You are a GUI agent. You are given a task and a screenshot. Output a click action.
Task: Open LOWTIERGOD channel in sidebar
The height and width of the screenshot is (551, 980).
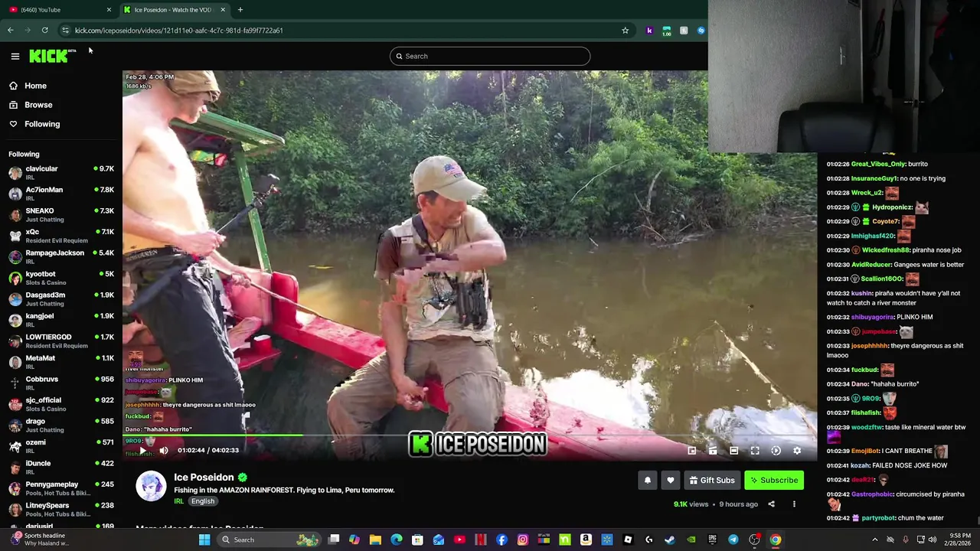click(61, 341)
